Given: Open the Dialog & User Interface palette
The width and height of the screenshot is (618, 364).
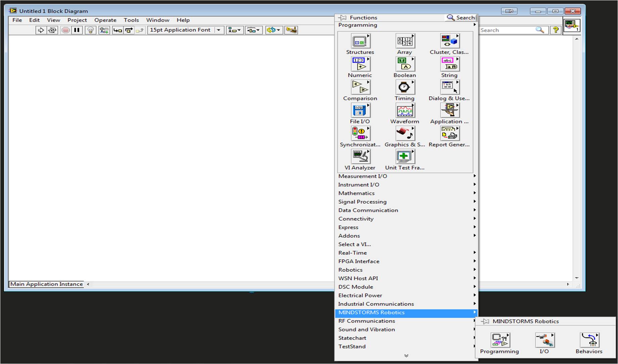Looking at the screenshot, I should point(449,88).
